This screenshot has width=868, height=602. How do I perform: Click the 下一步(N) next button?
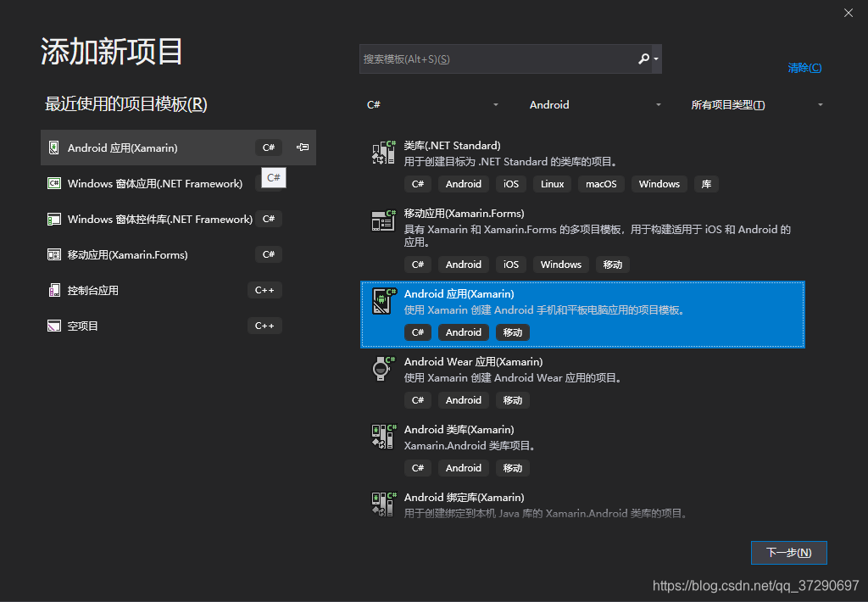pyautogui.click(x=789, y=553)
